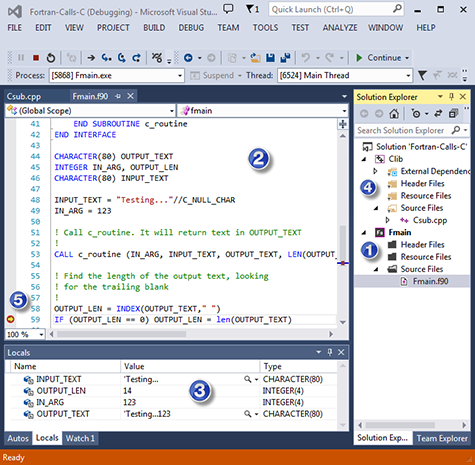Click the Quick Launch search box
This screenshot has height=465, width=475.
[x=331, y=9]
